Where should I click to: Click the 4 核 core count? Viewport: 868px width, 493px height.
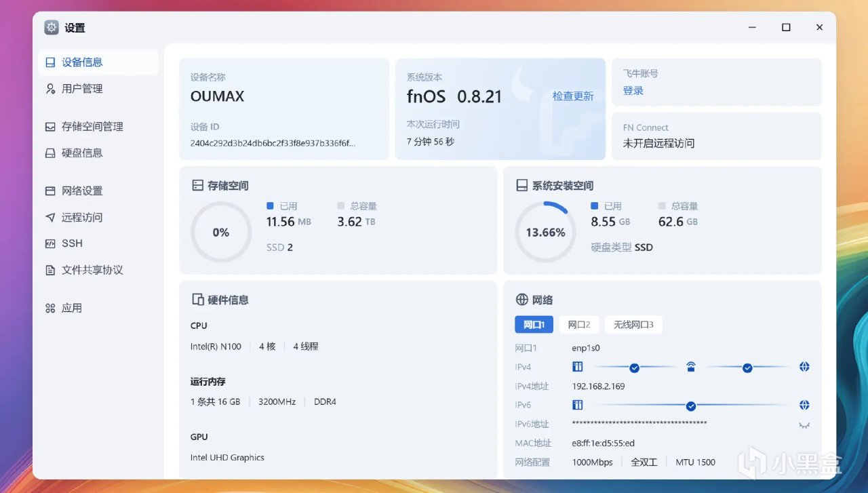[x=267, y=347]
